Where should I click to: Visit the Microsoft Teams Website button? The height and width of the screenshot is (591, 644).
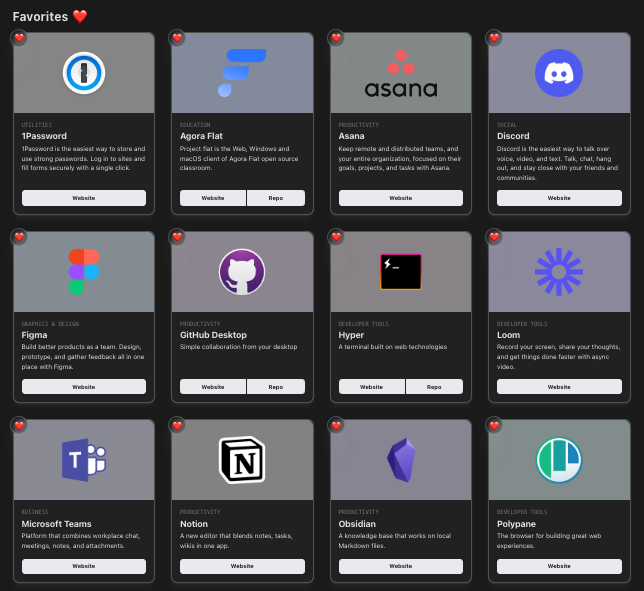84,566
